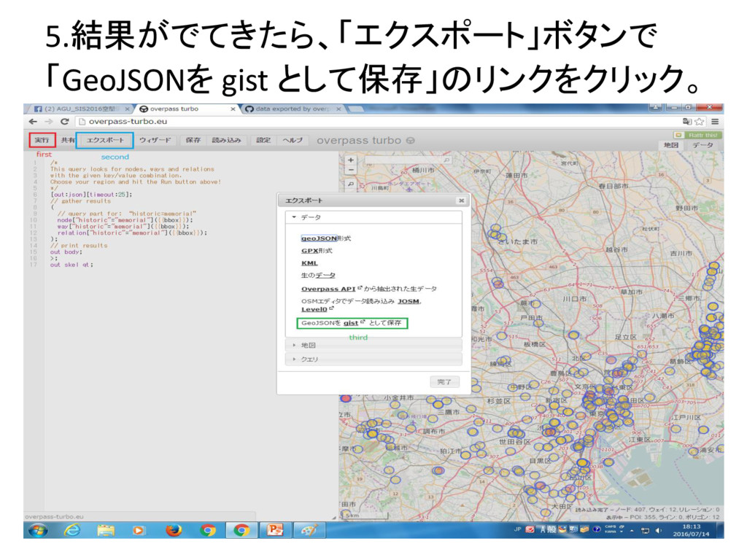Collapse the データ section in export dialog
Viewport: 747px width, 560px height.
pyautogui.click(x=311, y=217)
